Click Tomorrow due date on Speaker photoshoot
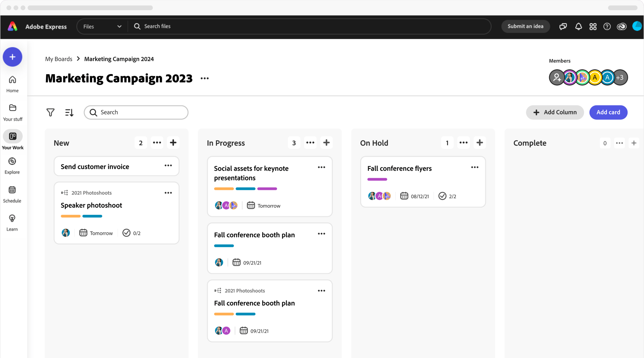The image size is (644, 358). (x=96, y=233)
